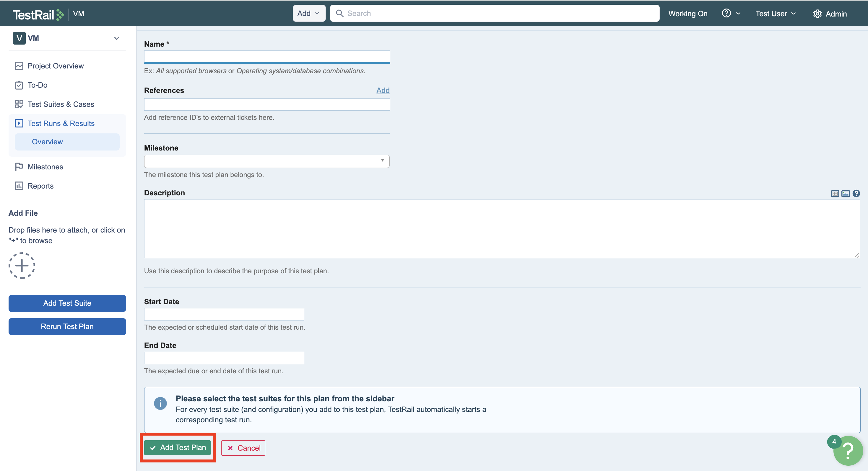Open the Test User account menu
868x471 pixels.
click(x=775, y=14)
